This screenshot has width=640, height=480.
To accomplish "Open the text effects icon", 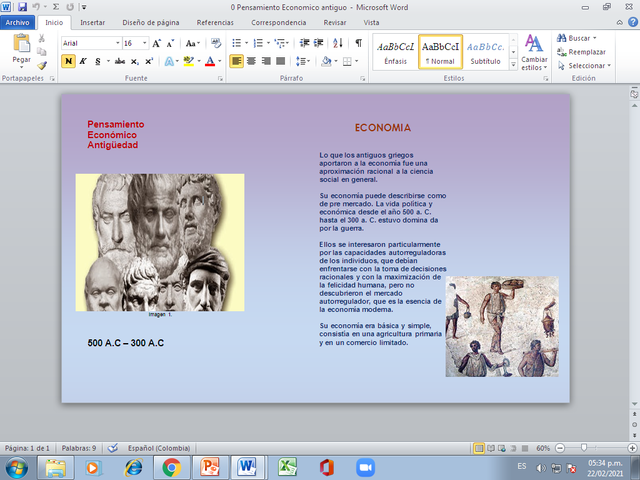I will click(x=169, y=62).
